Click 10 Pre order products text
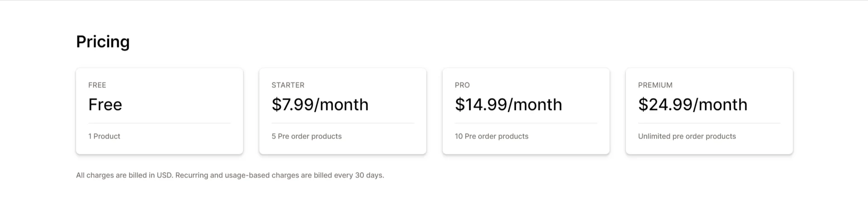The height and width of the screenshot is (211, 868). pyautogui.click(x=491, y=136)
